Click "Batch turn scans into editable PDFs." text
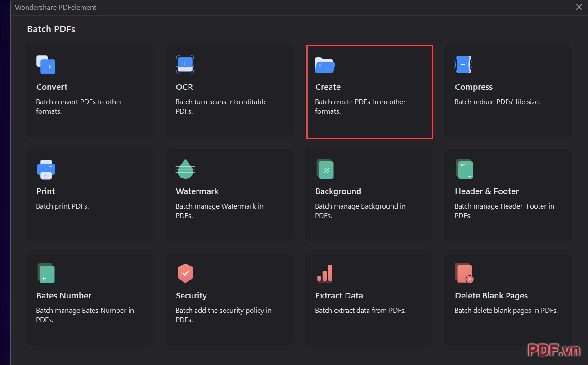The width and height of the screenshot is (588, 365). click(x=221, y=107)
